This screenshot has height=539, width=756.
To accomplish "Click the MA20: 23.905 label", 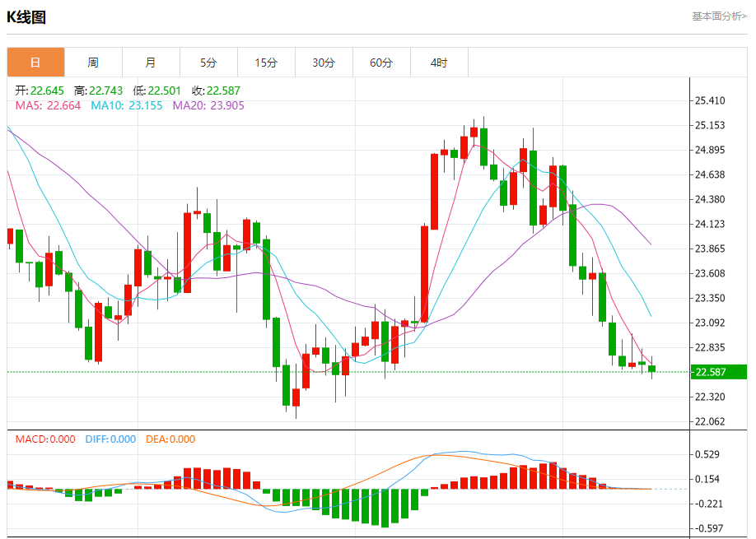I will (x=209, y=105).
